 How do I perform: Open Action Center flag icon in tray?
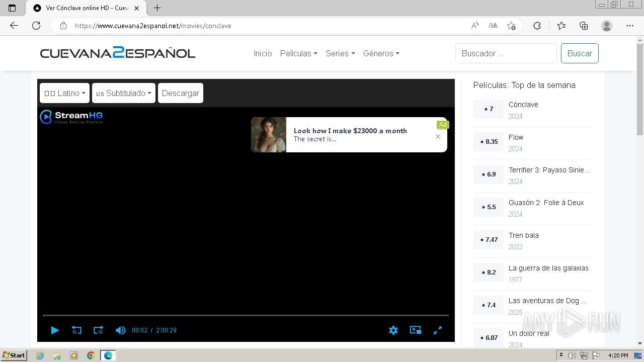[596, 355]
